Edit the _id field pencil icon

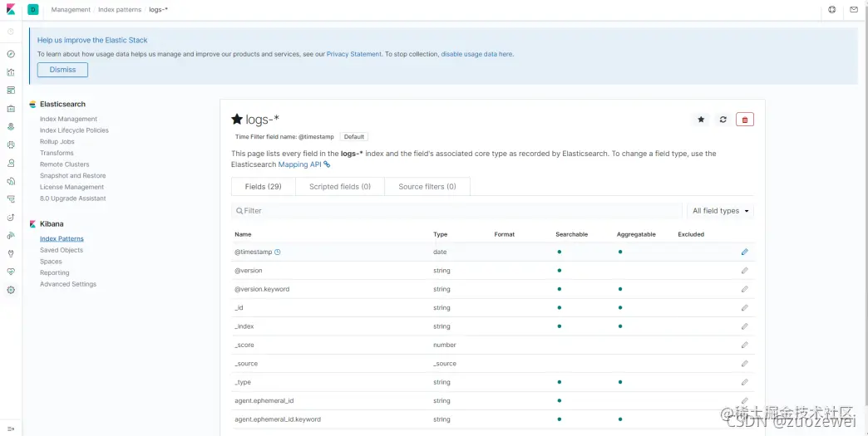pos(745,308)
